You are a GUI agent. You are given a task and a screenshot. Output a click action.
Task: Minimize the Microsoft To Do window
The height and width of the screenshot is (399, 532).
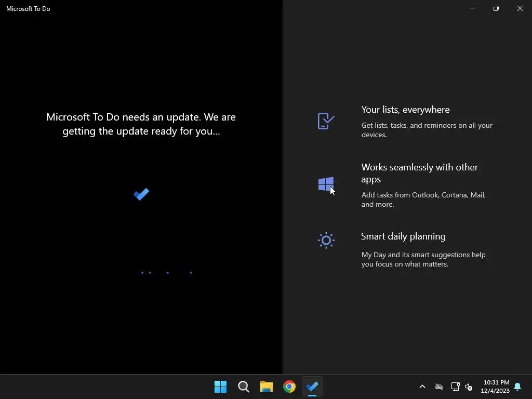472,8
